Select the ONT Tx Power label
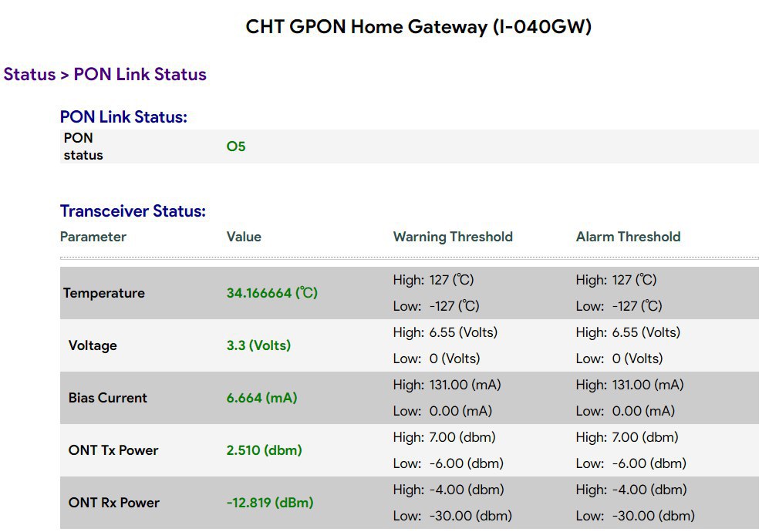Viewport: 769px width, 532px height. (113, 450)
